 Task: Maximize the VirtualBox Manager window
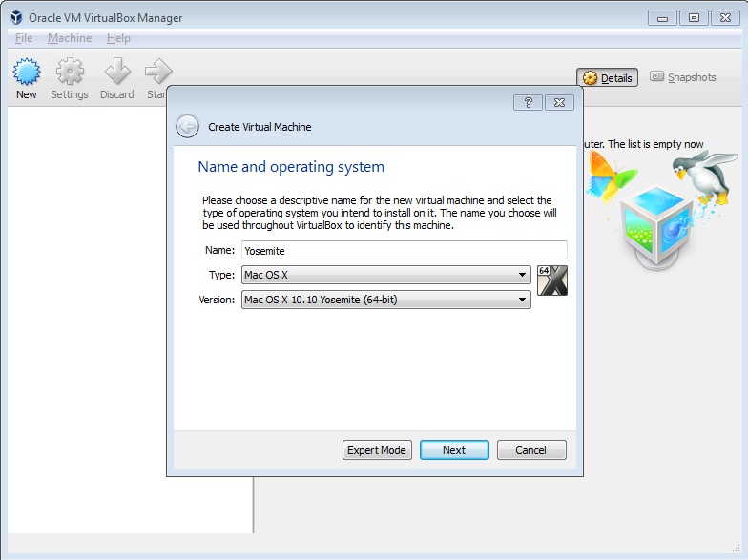point(694,18)
